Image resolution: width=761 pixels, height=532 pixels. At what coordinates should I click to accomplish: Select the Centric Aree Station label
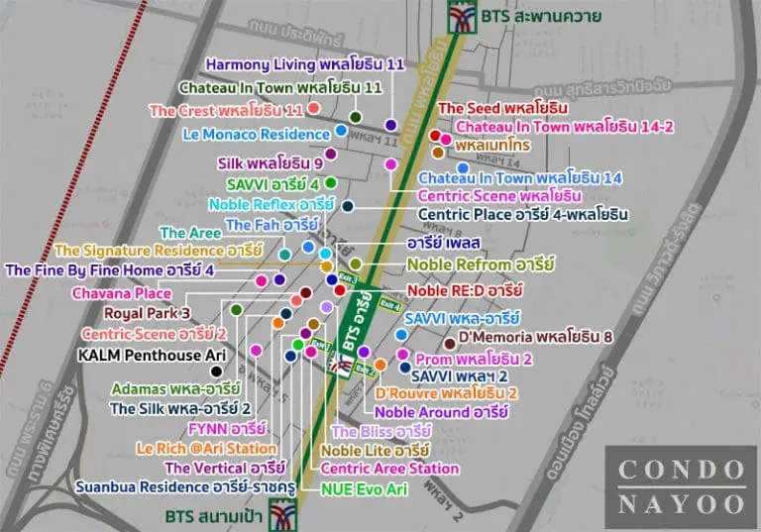pos(389,469)
